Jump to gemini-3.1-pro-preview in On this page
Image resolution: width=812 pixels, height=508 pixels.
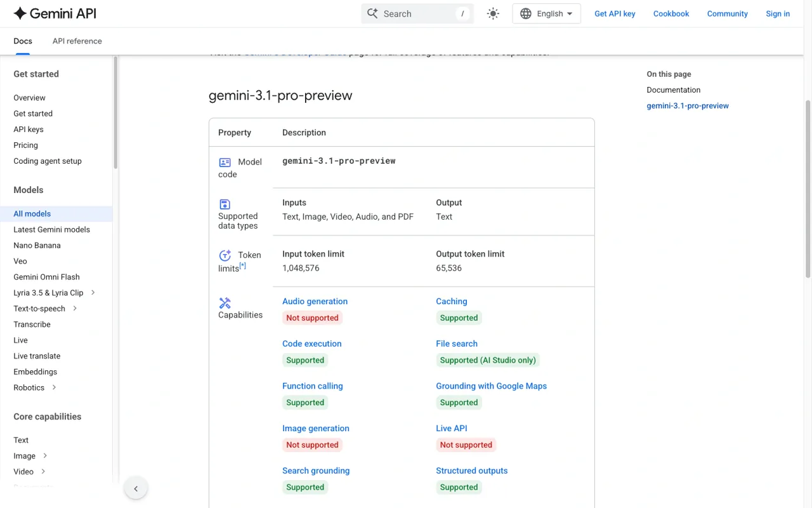(x=688, y=106)
